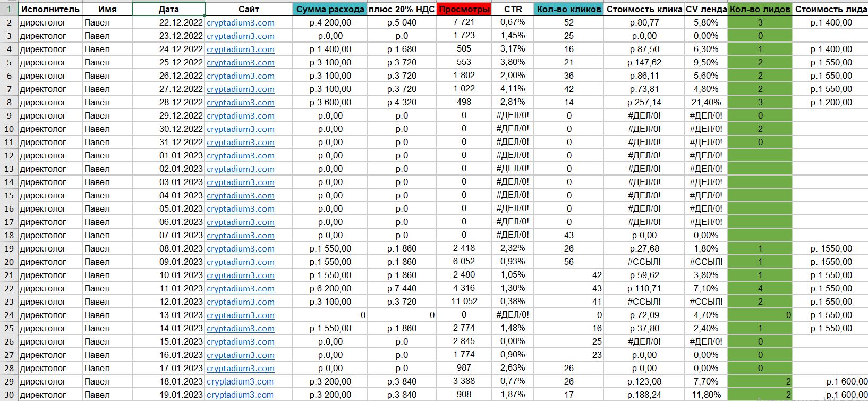
Task: Select the CV cell "9,50%"
Action: pos(706,62)
